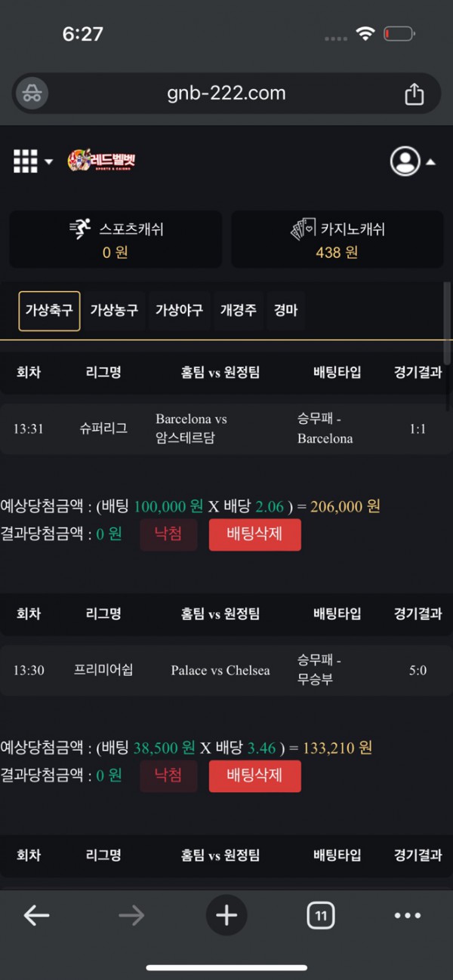Open the user profile icon

click(x=405, y=161)
